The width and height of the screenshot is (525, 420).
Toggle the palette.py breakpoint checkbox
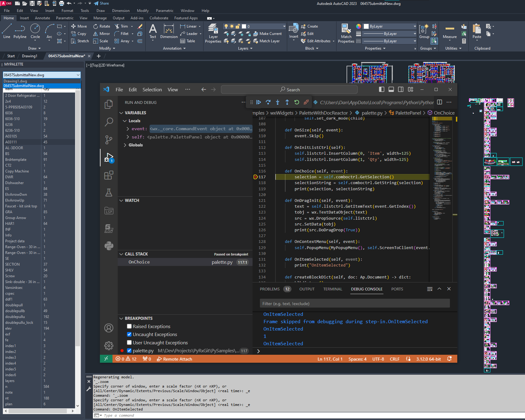(129, 351)
